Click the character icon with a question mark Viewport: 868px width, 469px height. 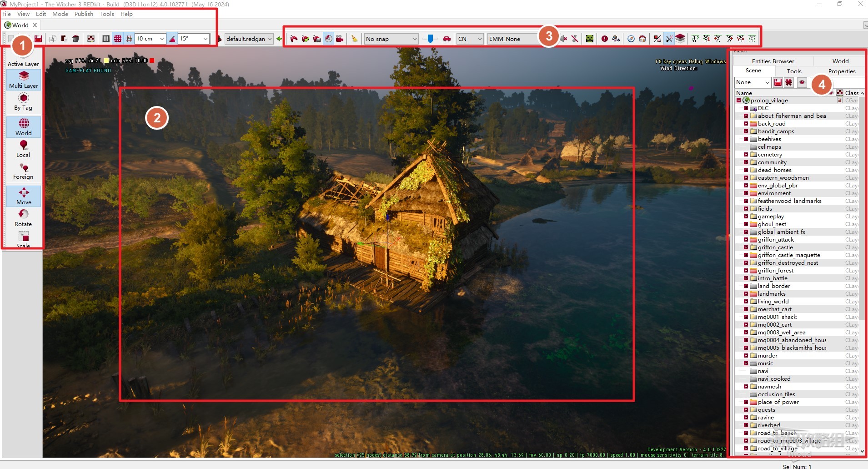tap(695, 39)
